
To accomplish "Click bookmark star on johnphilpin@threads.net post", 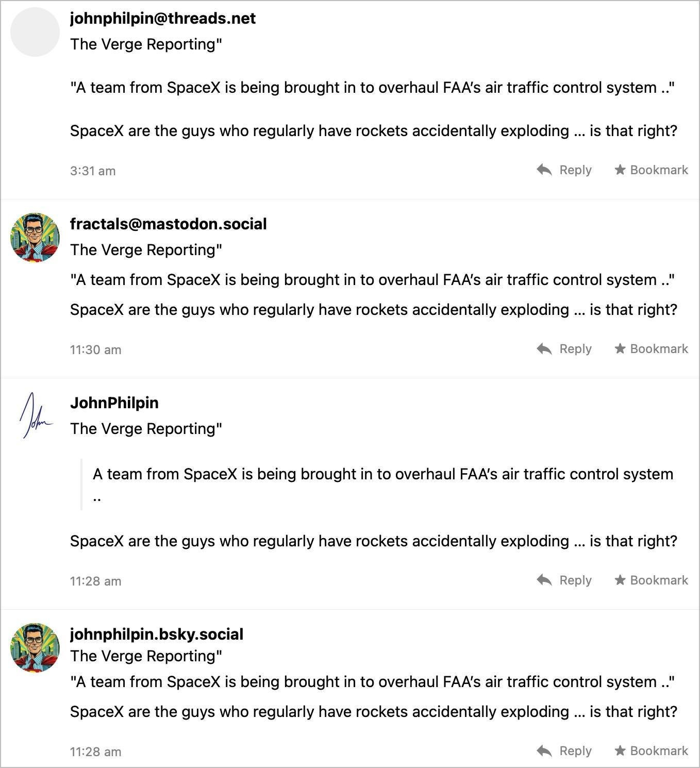I will tap(620, 170).
